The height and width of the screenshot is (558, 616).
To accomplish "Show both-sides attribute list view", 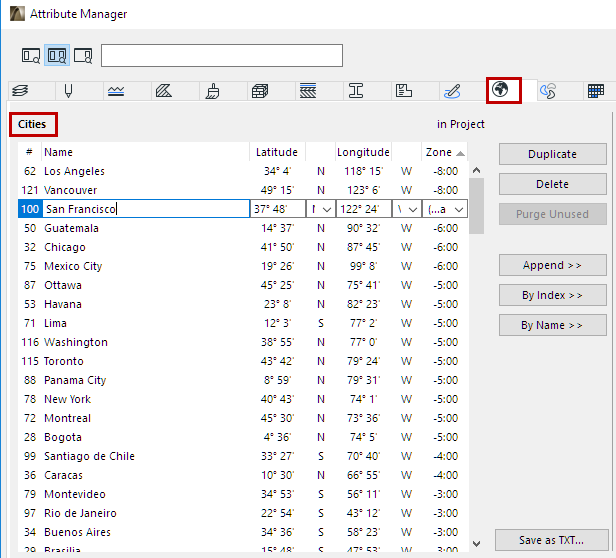I will pyautogui.click(x=57, y=55).
